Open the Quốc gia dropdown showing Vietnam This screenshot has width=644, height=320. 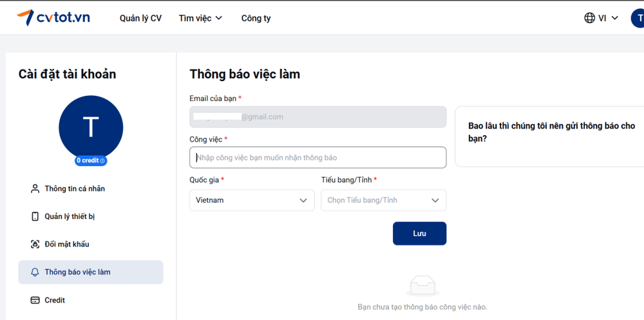click(x=252, y=200)
